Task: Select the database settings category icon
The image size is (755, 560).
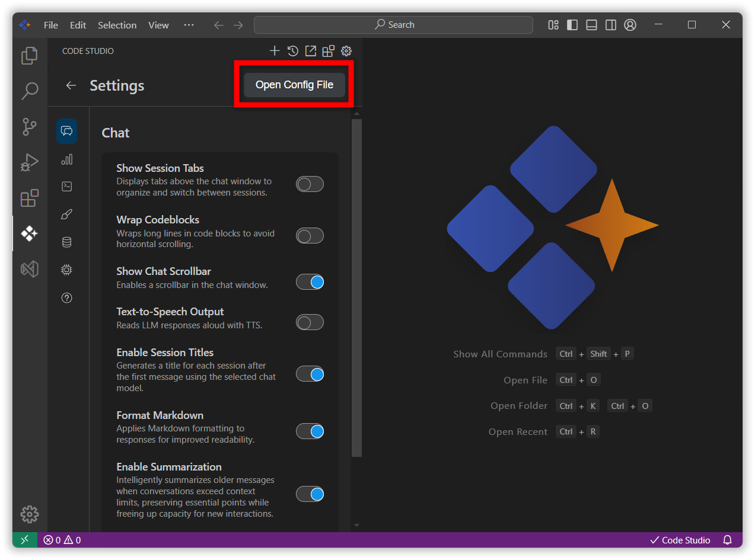Action: point(67,242)
